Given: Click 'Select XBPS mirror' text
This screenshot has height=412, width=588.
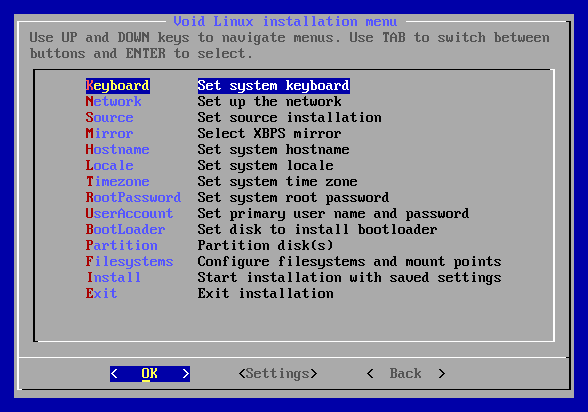Looking at the screenshot, I should (270, 133).
